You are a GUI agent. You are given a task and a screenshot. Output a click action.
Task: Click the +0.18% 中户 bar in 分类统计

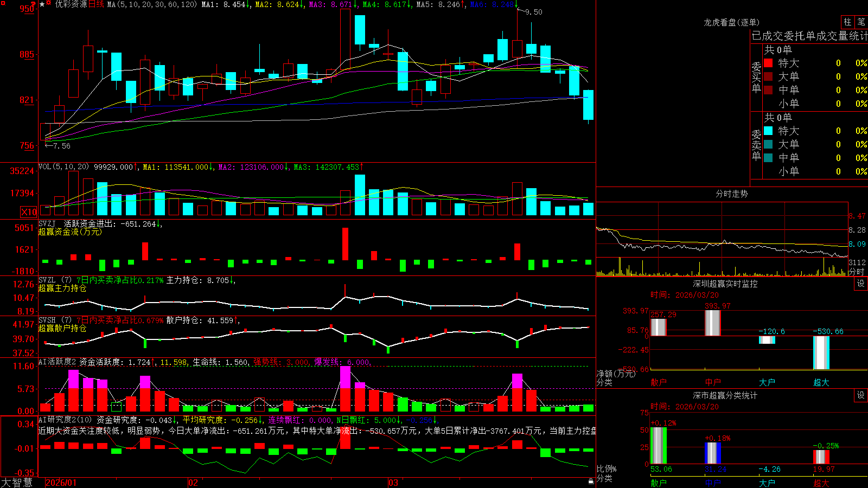point(713,453)
